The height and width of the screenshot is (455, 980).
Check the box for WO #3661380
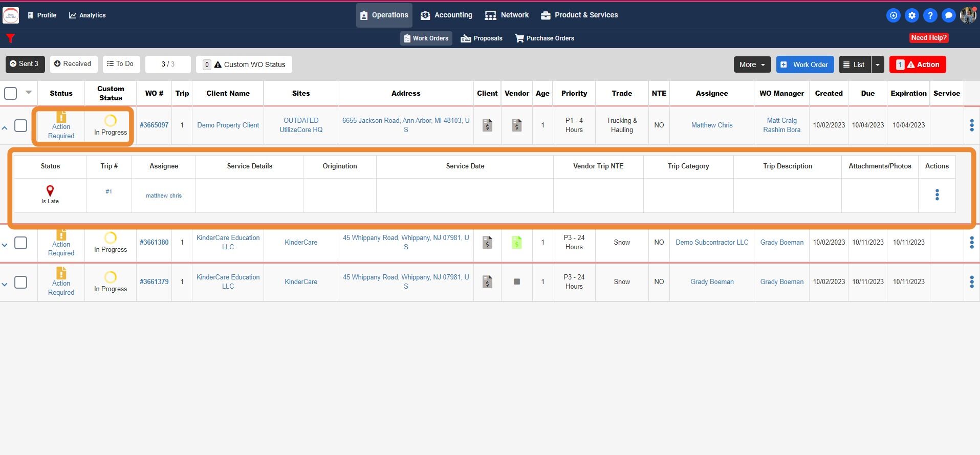coord(20,243)
